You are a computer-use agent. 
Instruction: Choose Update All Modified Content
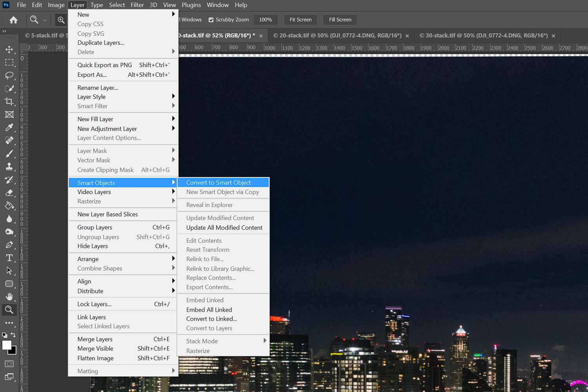pos(223,227)
